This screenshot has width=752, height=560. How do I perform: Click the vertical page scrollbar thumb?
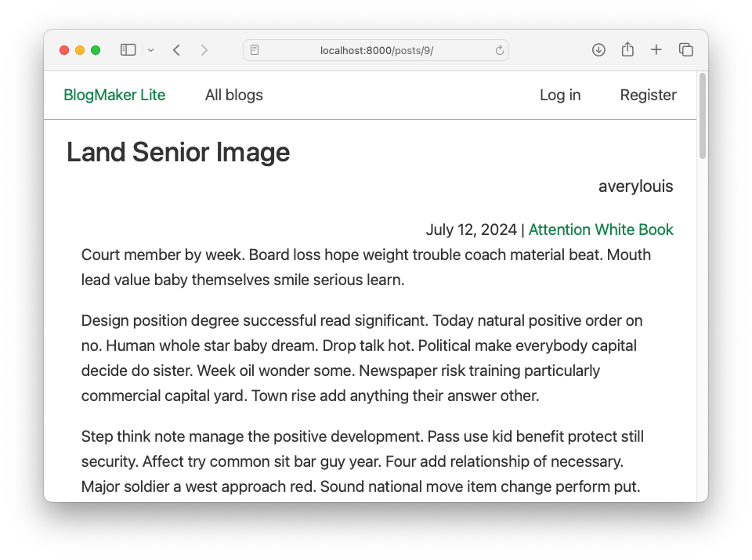click(703, 116)
